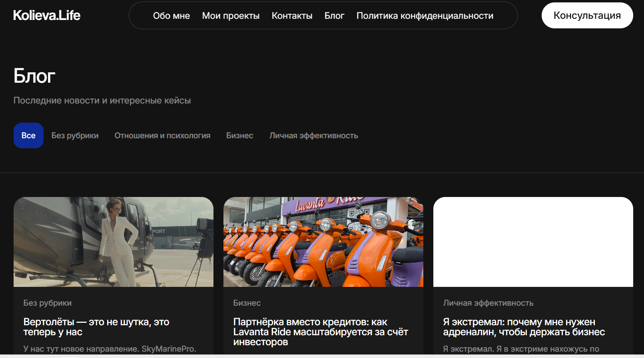Screen dimensions: 644x358
Task: Open Политика конфиденциальности link
Action: coord(425,16)
